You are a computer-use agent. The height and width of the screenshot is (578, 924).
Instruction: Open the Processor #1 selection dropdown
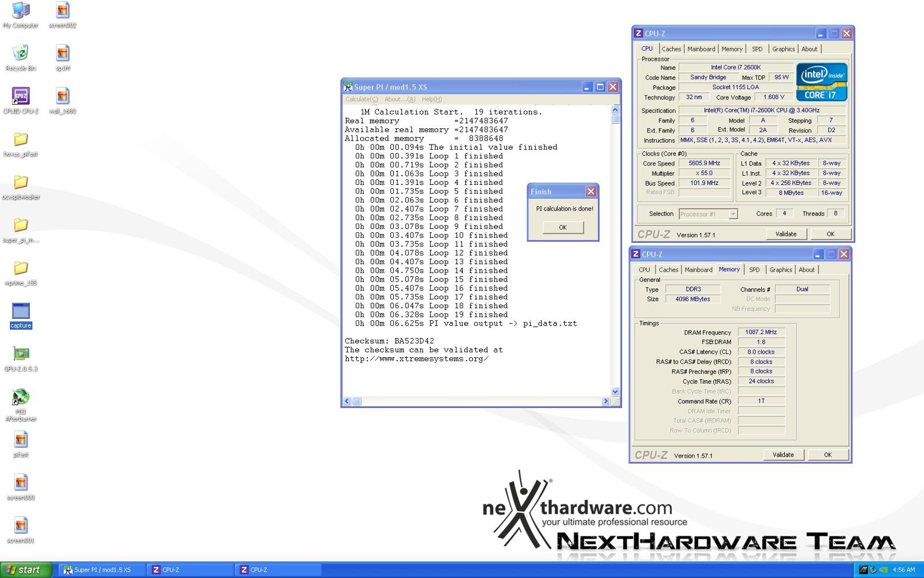point(708,214)
